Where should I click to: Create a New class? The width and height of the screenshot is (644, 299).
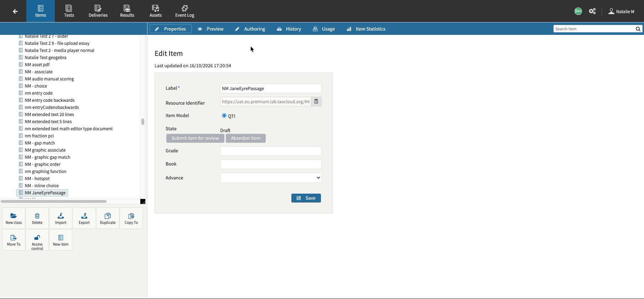pos(14,218)
